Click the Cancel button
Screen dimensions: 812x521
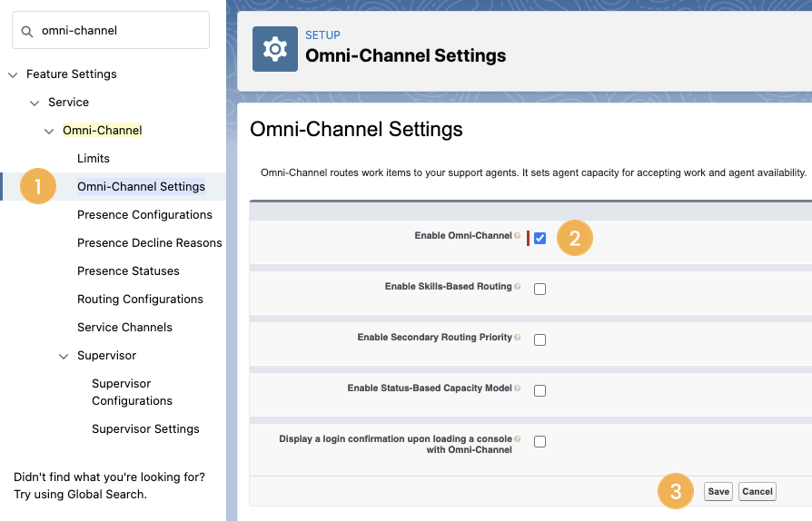click(x=758, y=492)
